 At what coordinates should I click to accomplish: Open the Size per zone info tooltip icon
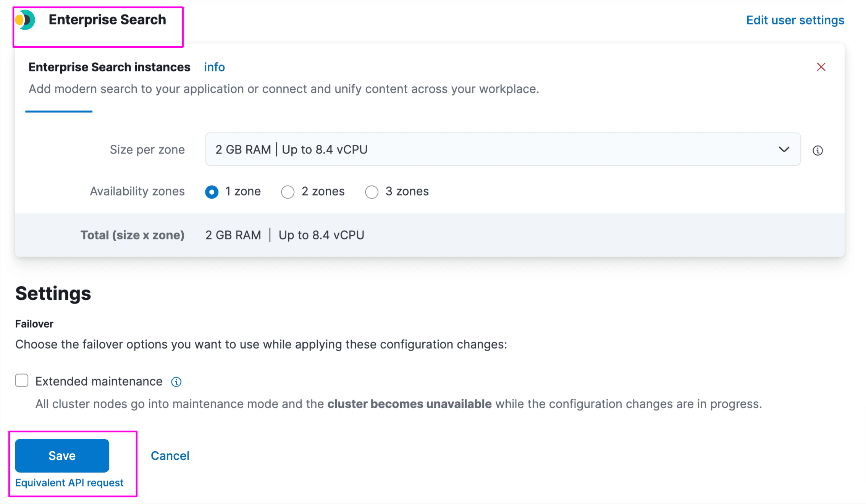click(x=818, y=150)
